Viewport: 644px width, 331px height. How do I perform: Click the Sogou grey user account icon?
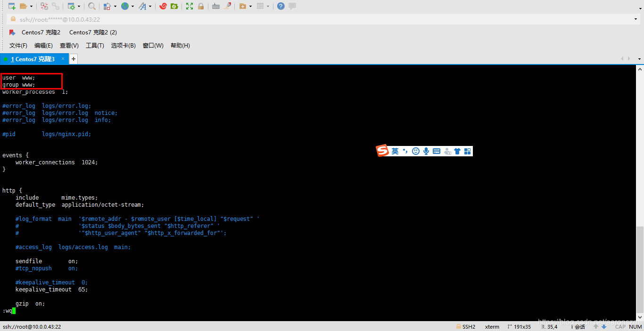pos(447,151)
